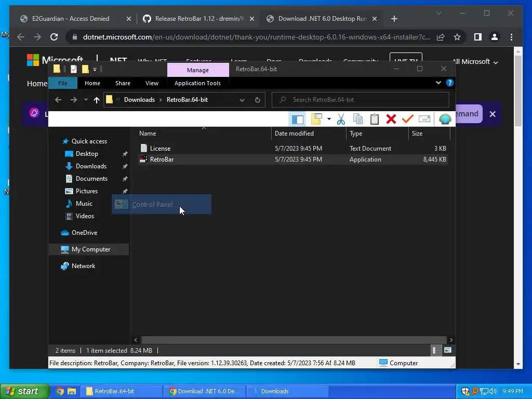Open Music in the navigation pane
The image size is (532, 399).
(84, 204)
